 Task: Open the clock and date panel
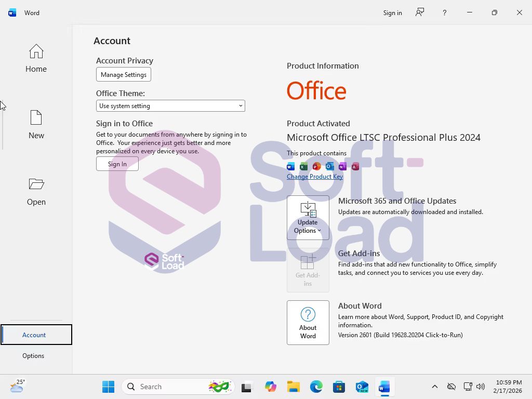coord(508,387)
